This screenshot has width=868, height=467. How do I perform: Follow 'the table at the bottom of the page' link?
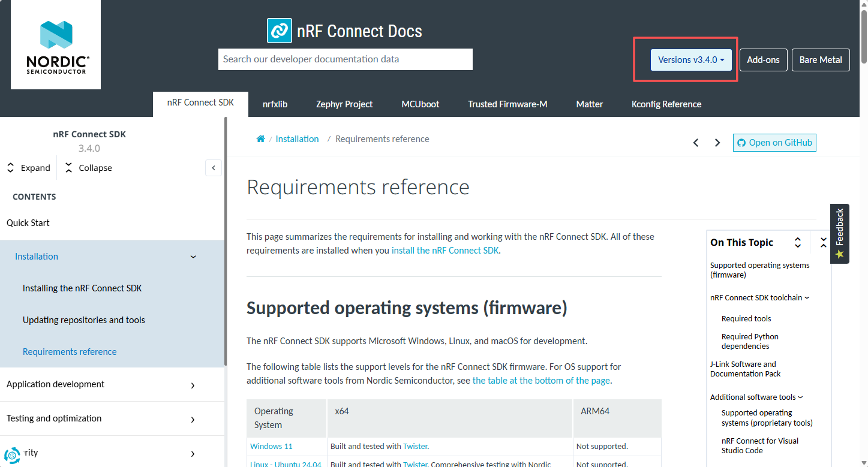541,381
